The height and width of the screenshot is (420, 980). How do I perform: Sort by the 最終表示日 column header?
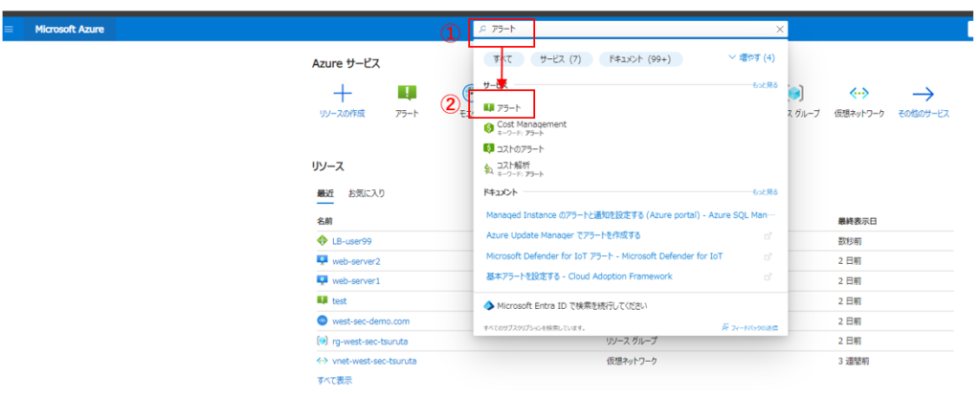(x=857, y=221)
